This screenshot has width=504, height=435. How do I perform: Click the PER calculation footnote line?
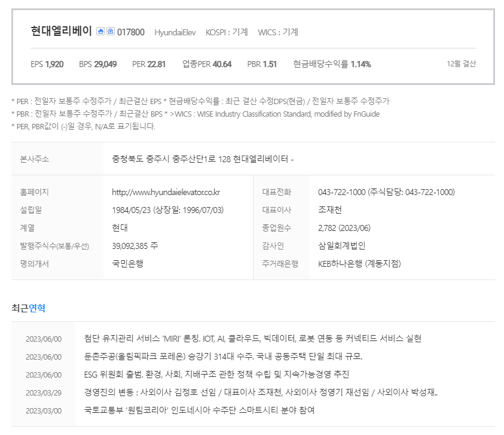[200, 101]
